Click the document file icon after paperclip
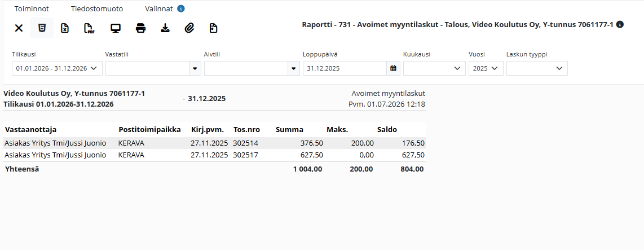The height and width of the screenshot is (250, 644). click(214, 28)
